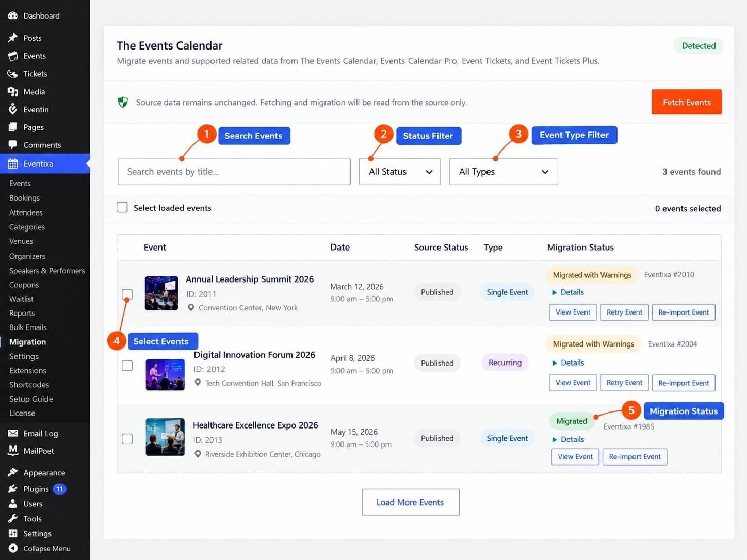747x560 pixels.
Task: Open the Bulk Emails submenu item
Action: click(28, 327)
